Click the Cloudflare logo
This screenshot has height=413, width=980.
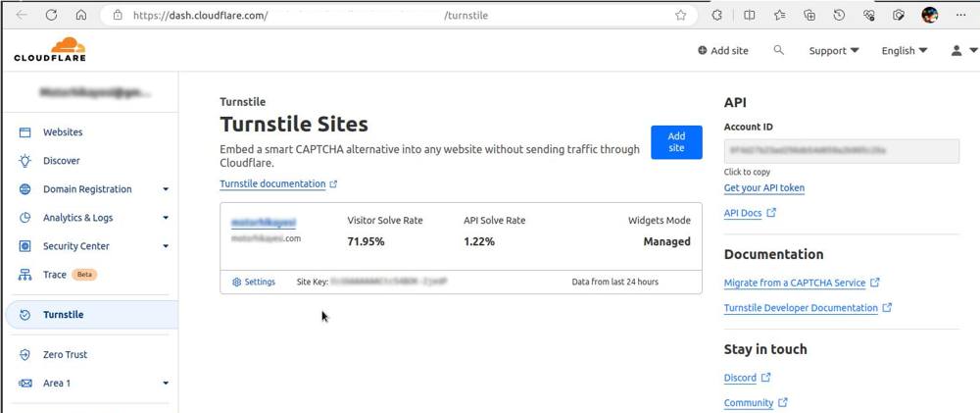point(50,50)
